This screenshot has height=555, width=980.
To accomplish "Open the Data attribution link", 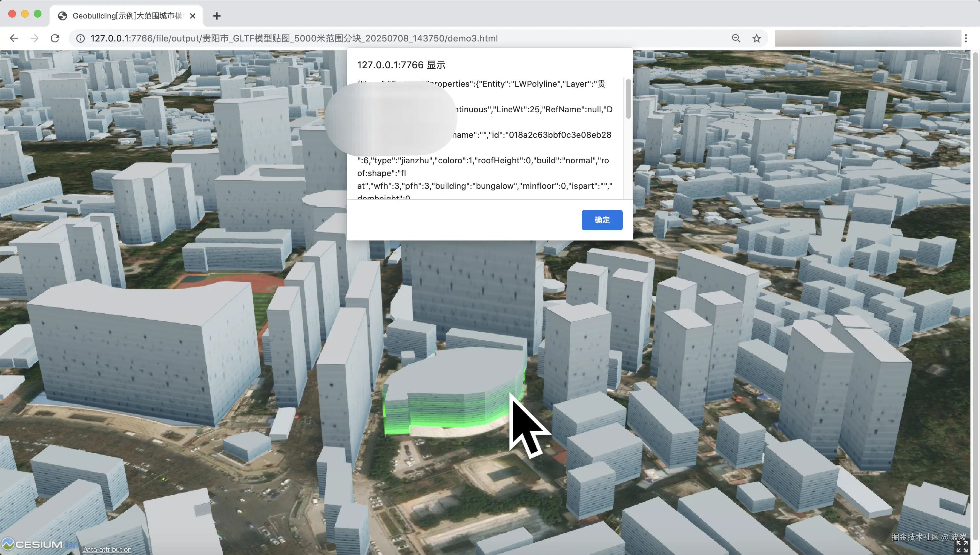I will (x=106, y=549).
